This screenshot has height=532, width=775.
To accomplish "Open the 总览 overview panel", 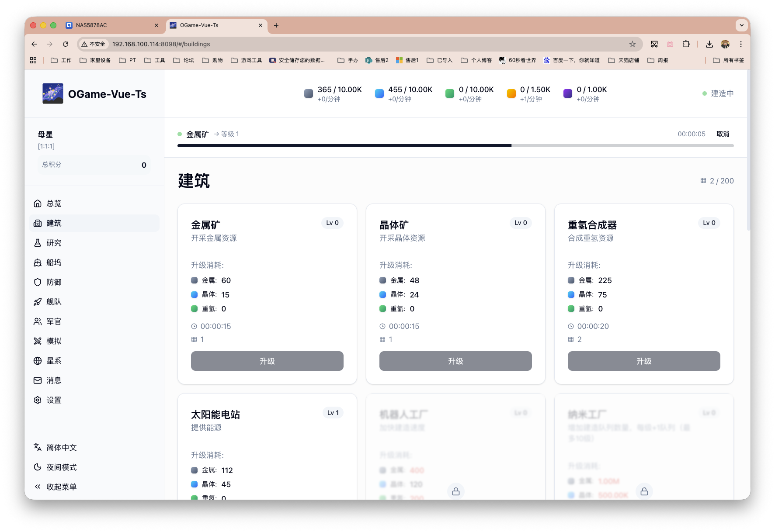I will (x=54, y=203).
